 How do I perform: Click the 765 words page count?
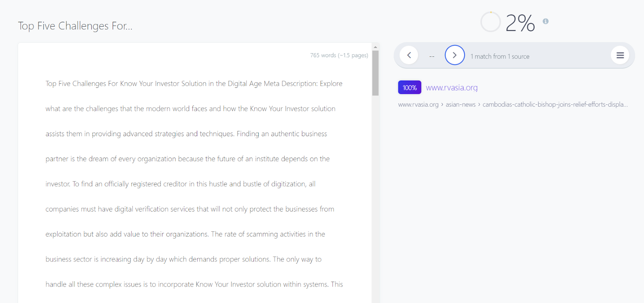tap(339, 55)
